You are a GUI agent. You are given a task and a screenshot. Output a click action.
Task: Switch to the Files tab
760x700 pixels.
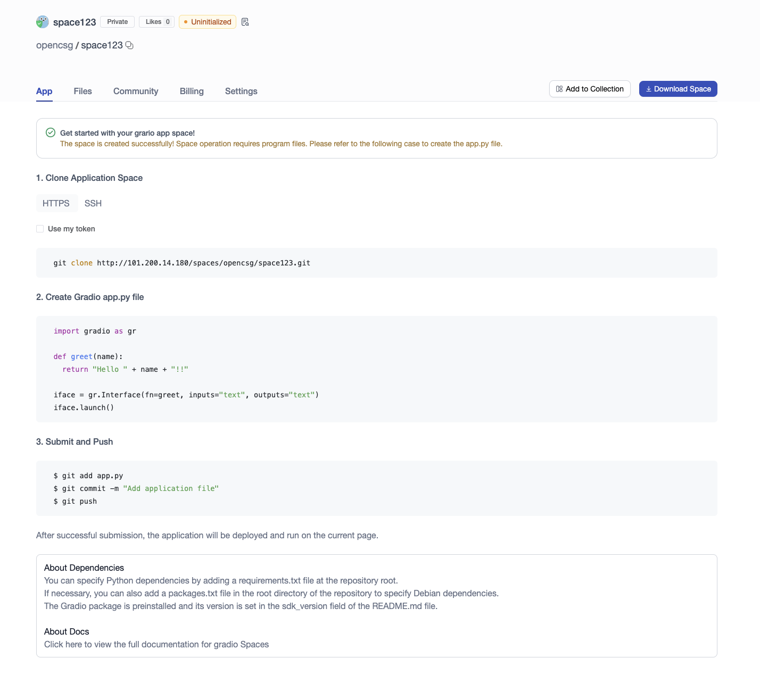click(82, 91)
